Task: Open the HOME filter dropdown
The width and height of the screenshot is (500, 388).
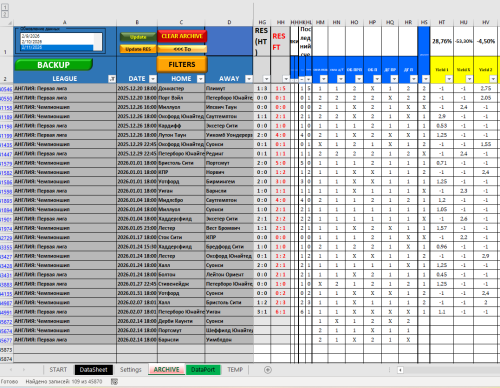Action: click(200, 79)
